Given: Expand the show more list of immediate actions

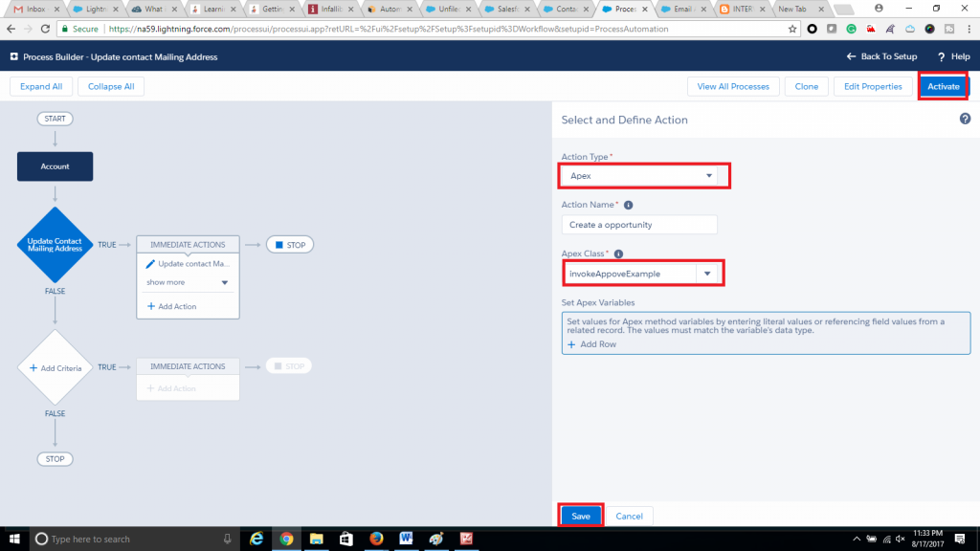Looking at the screenshot, I should (x=188, y=282).
